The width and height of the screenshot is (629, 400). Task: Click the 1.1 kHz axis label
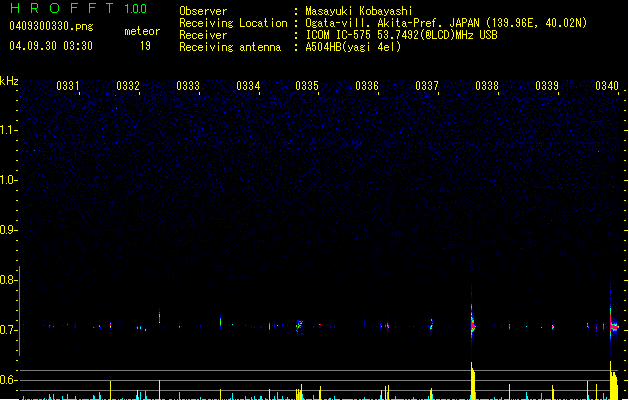point(8,130)
